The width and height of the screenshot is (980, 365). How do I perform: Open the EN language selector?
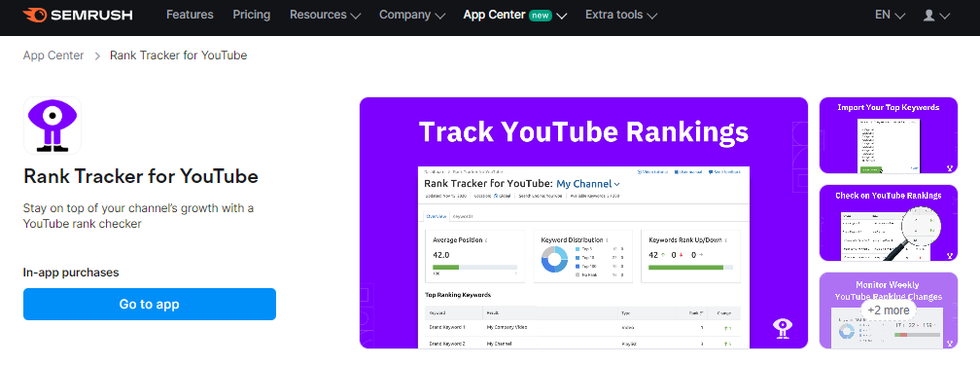pos(890,15)
